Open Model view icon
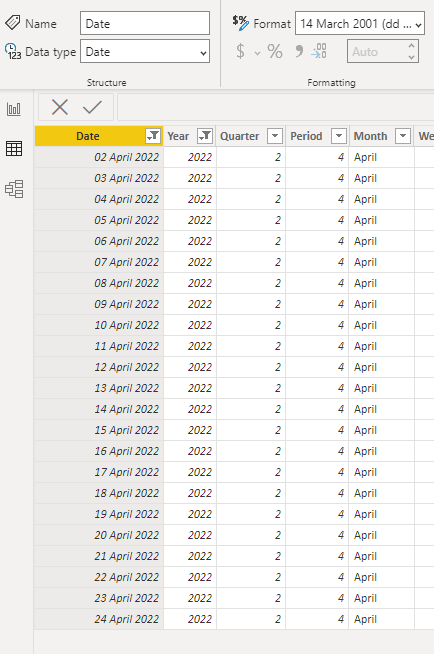 point(14,189)
